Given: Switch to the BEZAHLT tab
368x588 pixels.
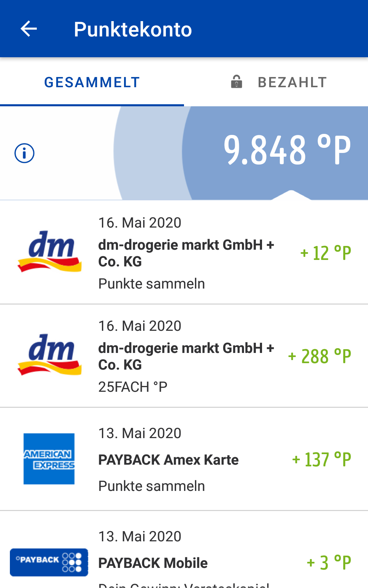Looking at the screenshot, I should pyautogui.click(x=276, y=82).
